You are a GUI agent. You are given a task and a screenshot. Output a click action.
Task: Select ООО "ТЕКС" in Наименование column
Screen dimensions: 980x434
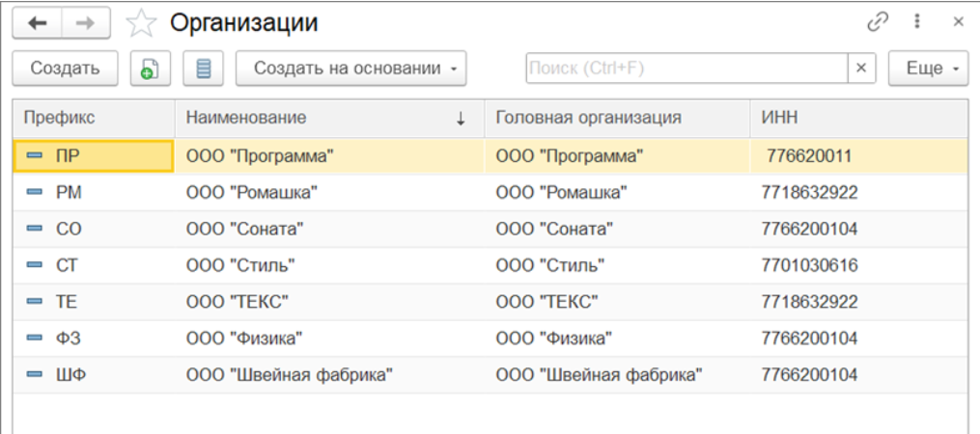[x=329, y=302]
